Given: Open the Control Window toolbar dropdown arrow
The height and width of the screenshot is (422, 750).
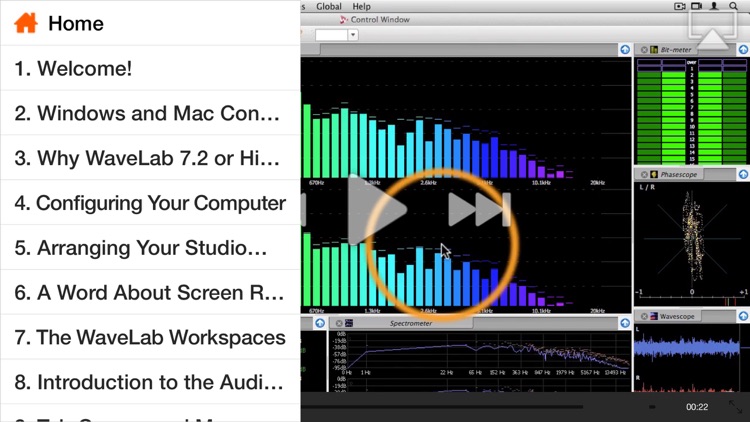Looking at the screenshot, I should click(x=353, y=35).
